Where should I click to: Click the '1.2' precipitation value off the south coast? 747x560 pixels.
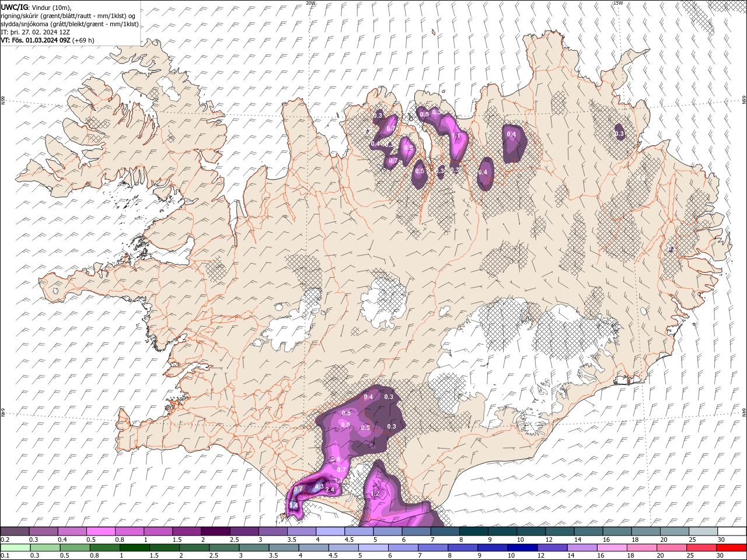[375, 494]
